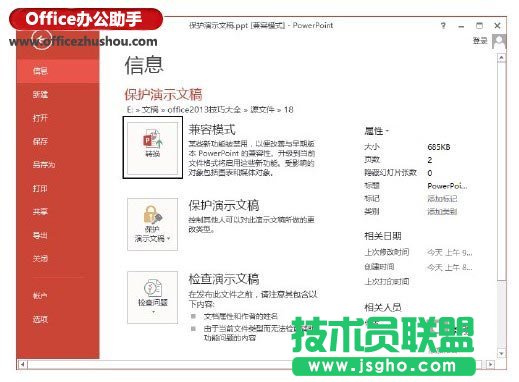Click the title value PowerPoi...

[x=447, y=186]
